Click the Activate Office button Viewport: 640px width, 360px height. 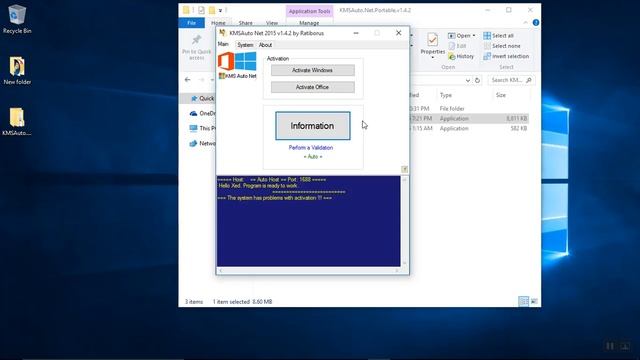313,87
